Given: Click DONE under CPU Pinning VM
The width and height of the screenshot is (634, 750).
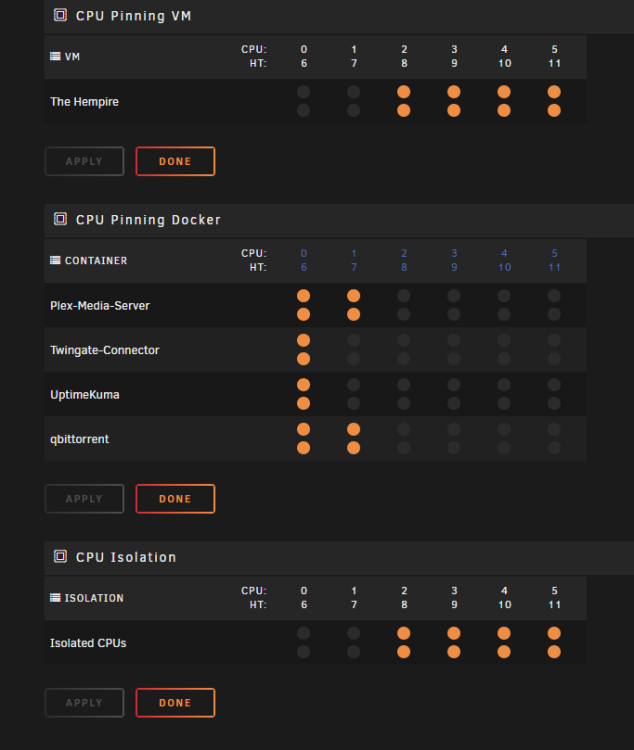Looking at the screenshot, I should coord(175,161).
